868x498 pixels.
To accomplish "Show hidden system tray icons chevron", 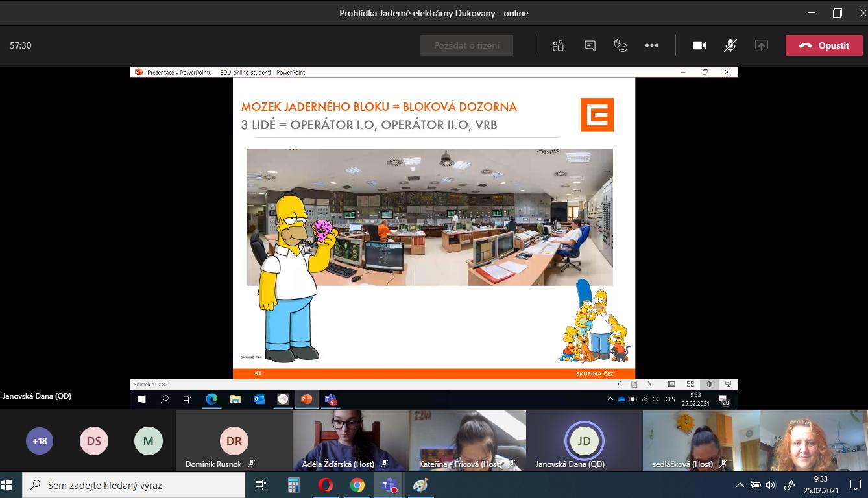I will coord(740,485).
